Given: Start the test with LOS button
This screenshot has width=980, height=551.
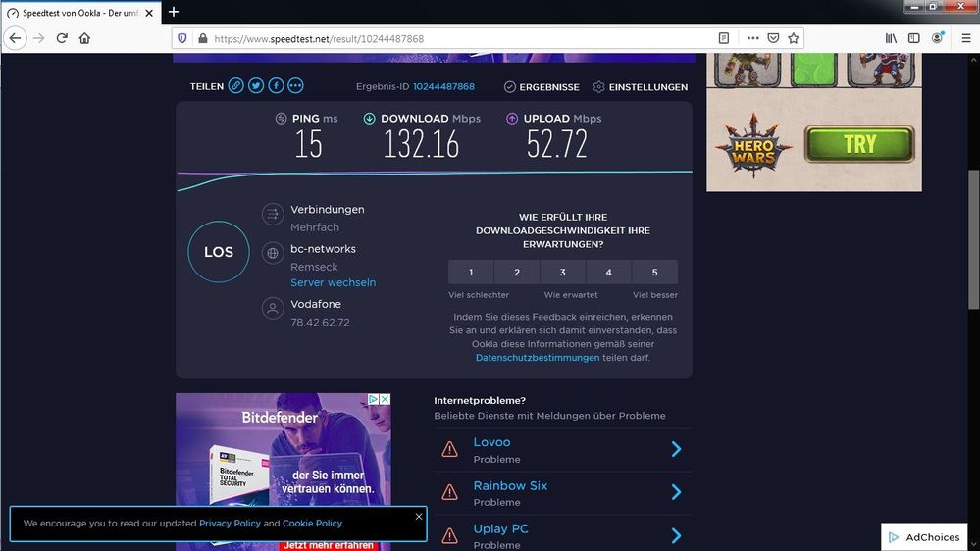Looking at the screenshot, I should pos(219,252).
